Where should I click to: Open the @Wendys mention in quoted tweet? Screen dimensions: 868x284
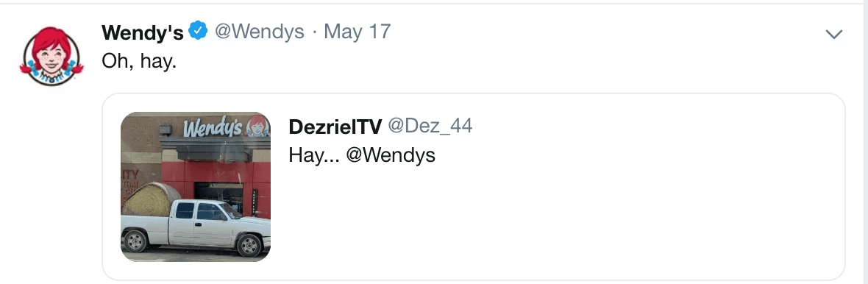[391, 155]
